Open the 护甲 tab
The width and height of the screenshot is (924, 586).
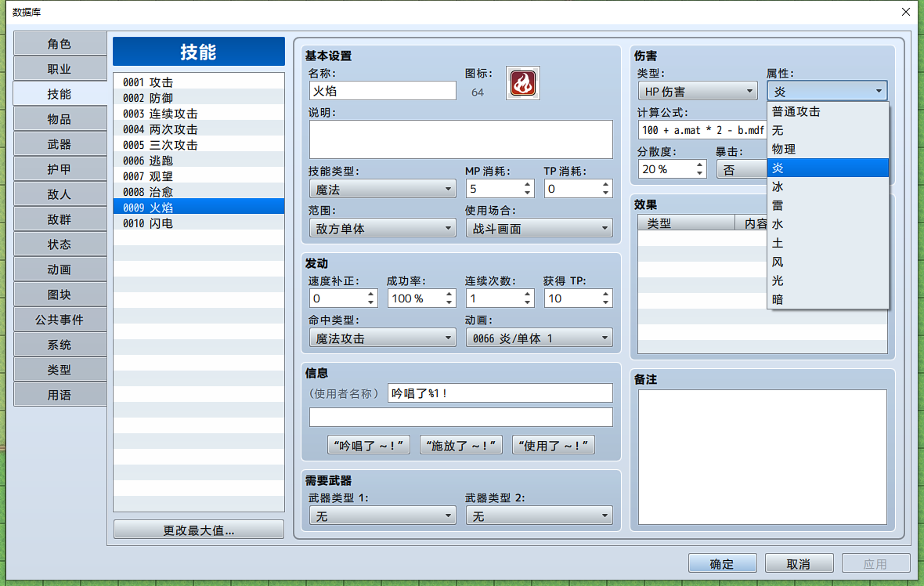60,169
